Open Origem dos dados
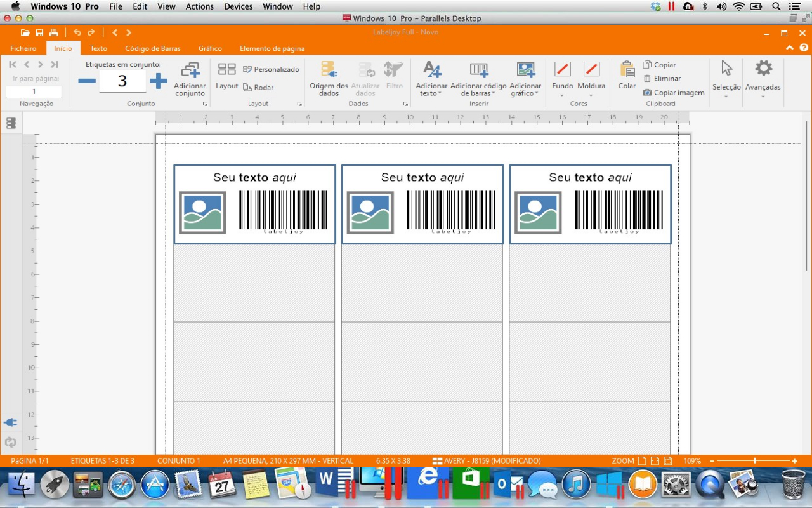This screenshot has height=508, width=812. coord(329,79)
